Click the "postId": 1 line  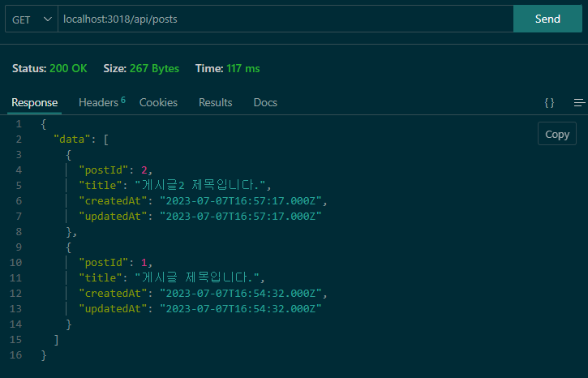(x=115, y=263)
